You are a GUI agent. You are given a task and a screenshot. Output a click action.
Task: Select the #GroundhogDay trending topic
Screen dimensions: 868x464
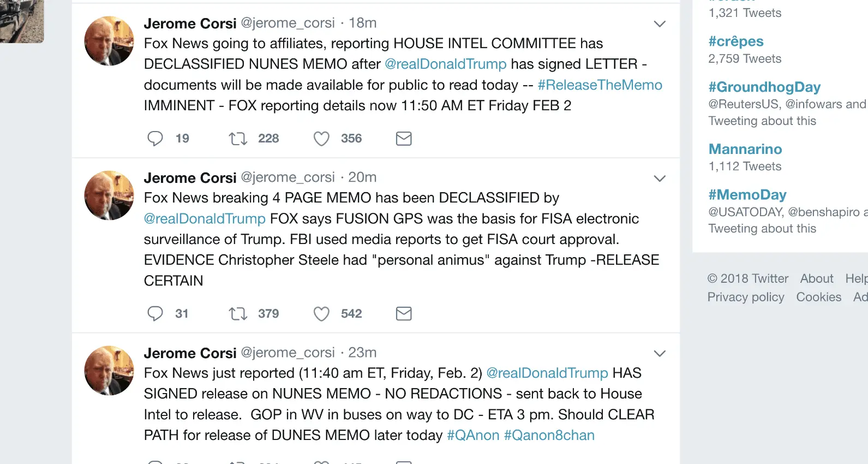(x=764, y=87)
